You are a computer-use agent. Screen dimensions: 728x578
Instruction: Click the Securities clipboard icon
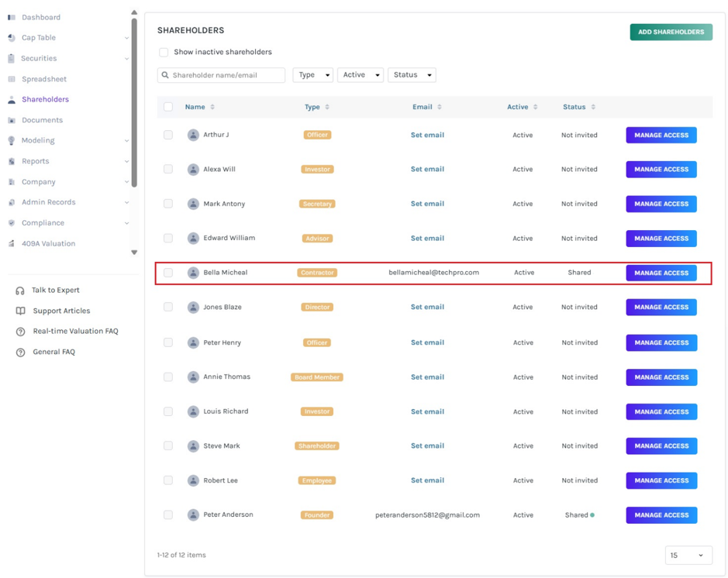[12, 58]
